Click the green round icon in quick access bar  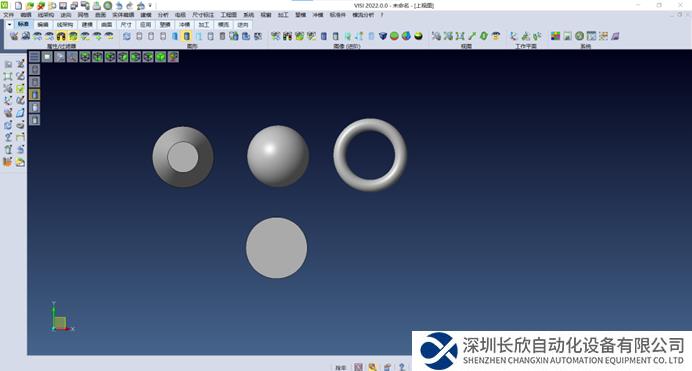tap(107, 6)
